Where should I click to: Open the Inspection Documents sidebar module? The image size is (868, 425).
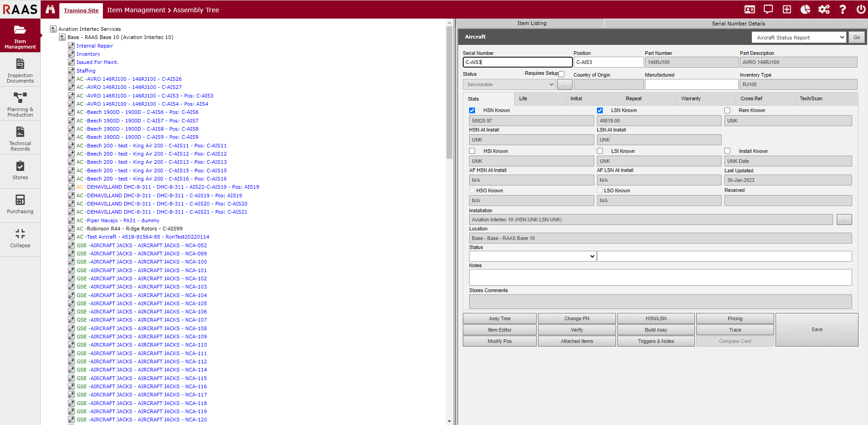(20, 70)
